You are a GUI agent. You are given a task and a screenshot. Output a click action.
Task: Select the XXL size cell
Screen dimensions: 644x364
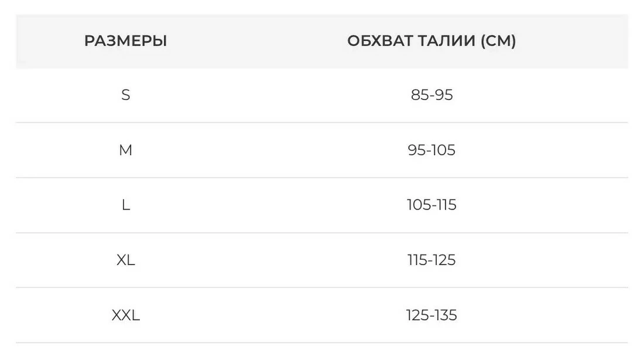click(x=125, y=315)
